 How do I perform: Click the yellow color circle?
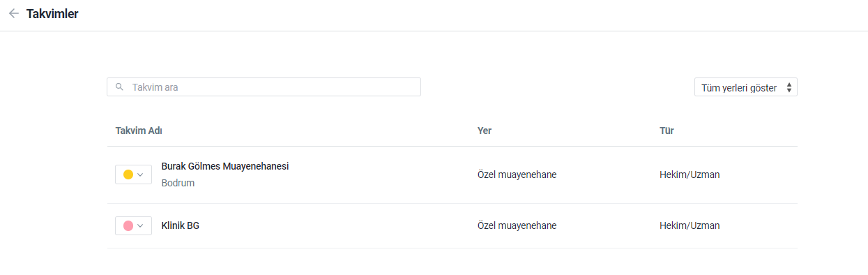tap(128, 174)
